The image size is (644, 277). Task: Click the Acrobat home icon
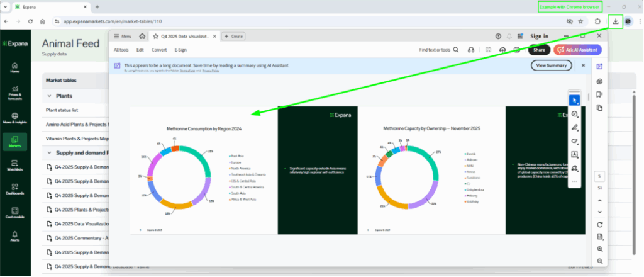coord(142,37)
